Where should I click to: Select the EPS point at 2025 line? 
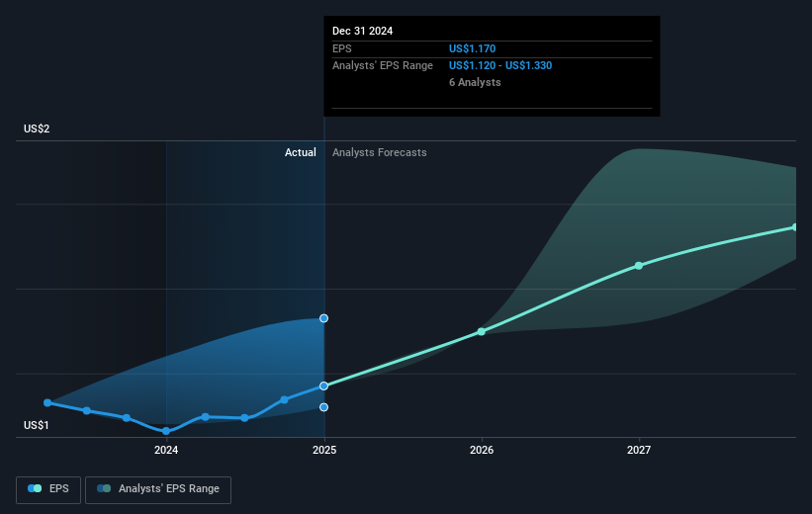coord(323,386)
